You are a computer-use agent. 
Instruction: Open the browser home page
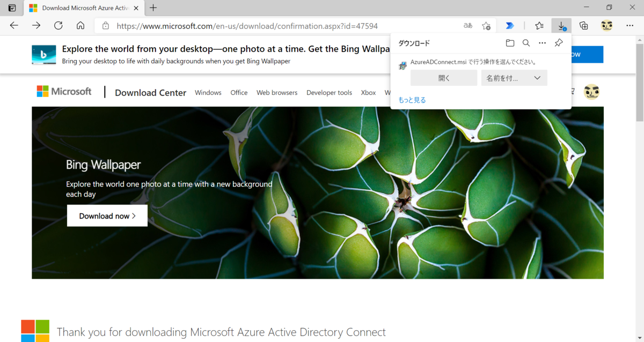click(x=80, y=25)
